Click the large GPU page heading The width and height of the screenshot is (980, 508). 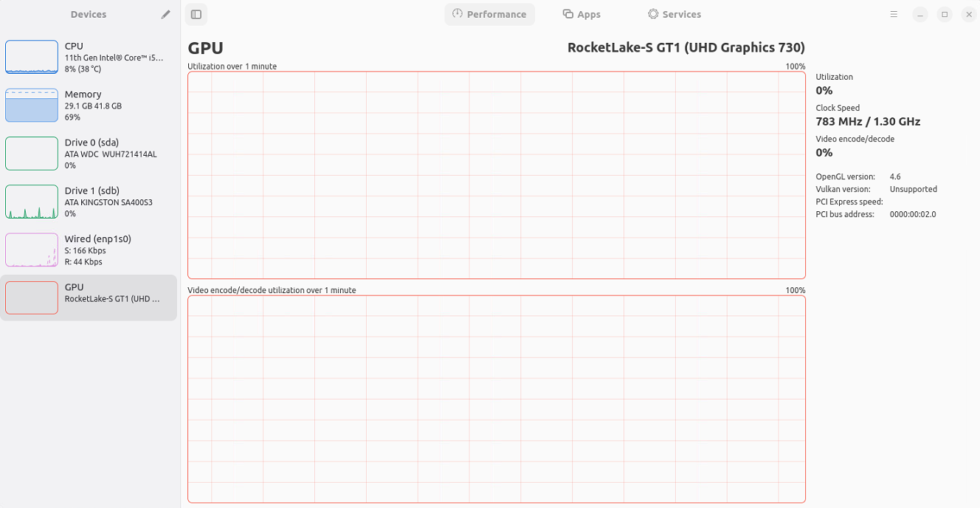(205, 48)
